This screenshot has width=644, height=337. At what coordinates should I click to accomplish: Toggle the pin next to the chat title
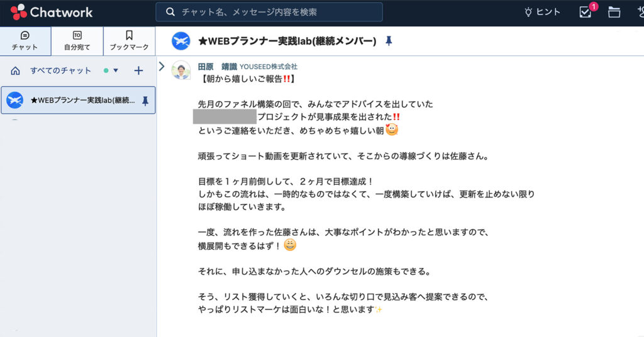point(389,41)
